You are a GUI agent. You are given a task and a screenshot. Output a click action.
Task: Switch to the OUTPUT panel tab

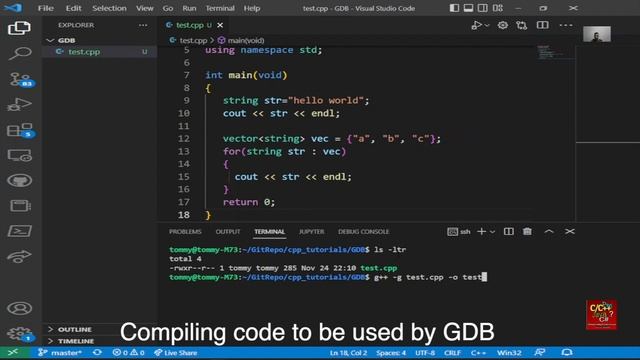[x=228, y=231]
